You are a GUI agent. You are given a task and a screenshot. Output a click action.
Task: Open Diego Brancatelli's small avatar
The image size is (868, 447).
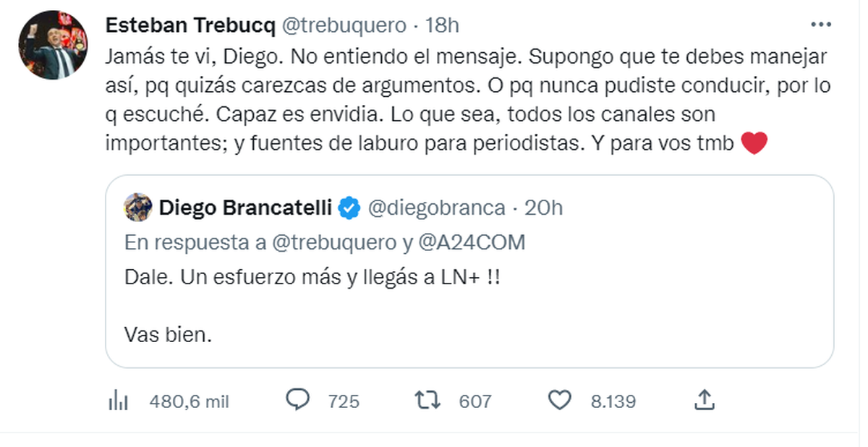(137, 208)
